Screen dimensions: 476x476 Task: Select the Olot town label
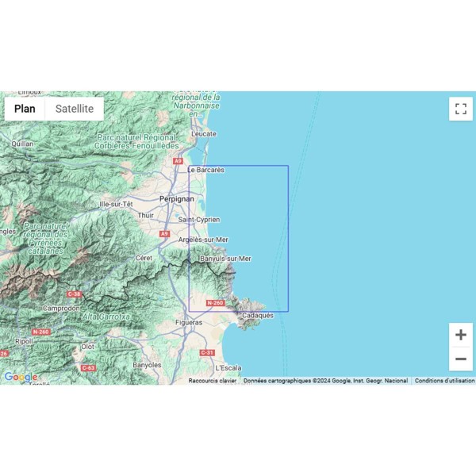pos(87,347)
